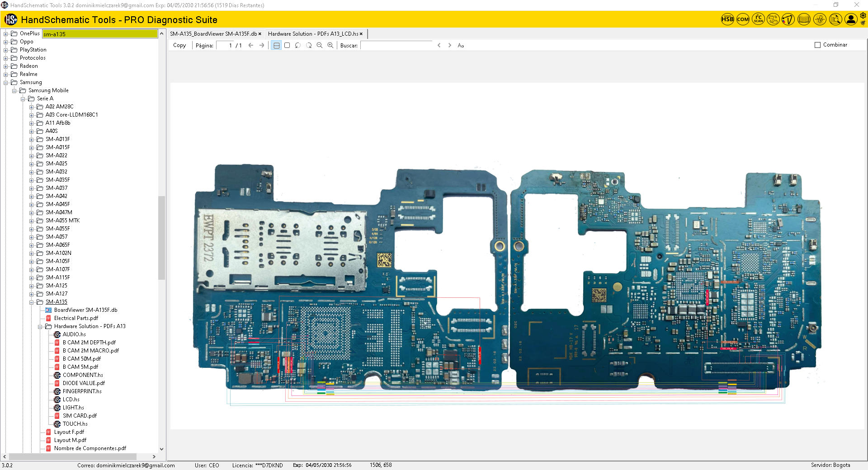868x470 pixels.
Task: Click the sm-a135 tree search box
Action: pyautogui.click(x=100, y=34)
